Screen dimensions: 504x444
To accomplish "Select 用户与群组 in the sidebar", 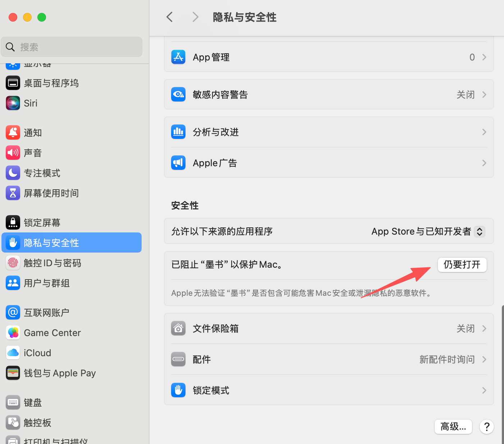I will 72,283.
